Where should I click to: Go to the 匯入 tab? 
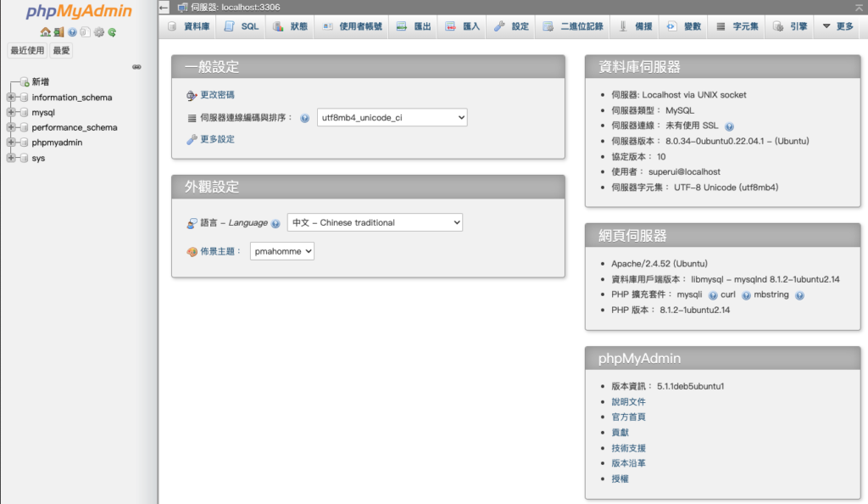tap(463, 26)
